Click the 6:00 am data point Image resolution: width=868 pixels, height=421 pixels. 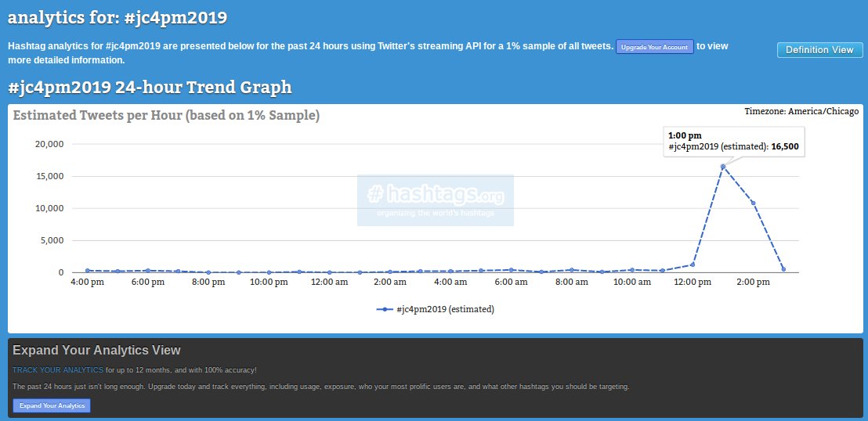pos(511,269)
